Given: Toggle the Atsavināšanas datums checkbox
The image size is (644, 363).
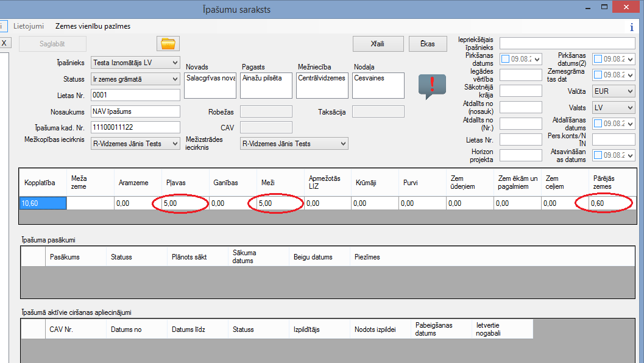Looking at the screenshot, I should coord(598,155).
